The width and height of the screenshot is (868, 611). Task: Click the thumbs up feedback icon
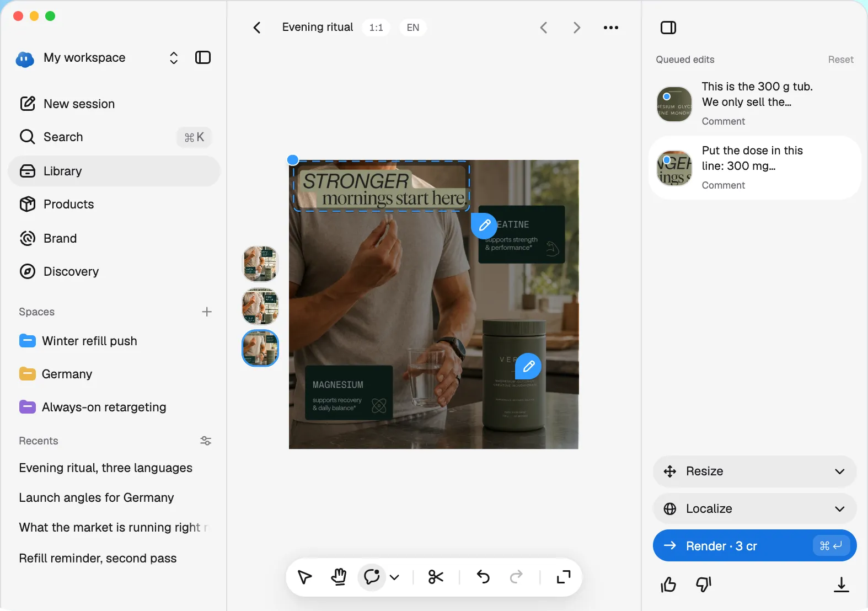pos(668,584)
